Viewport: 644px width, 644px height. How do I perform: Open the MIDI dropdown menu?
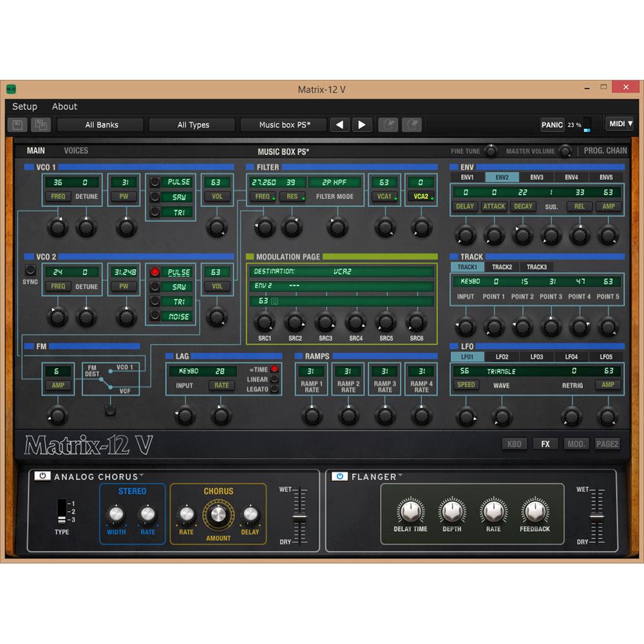pyautogui.click(x=619, y=124)
